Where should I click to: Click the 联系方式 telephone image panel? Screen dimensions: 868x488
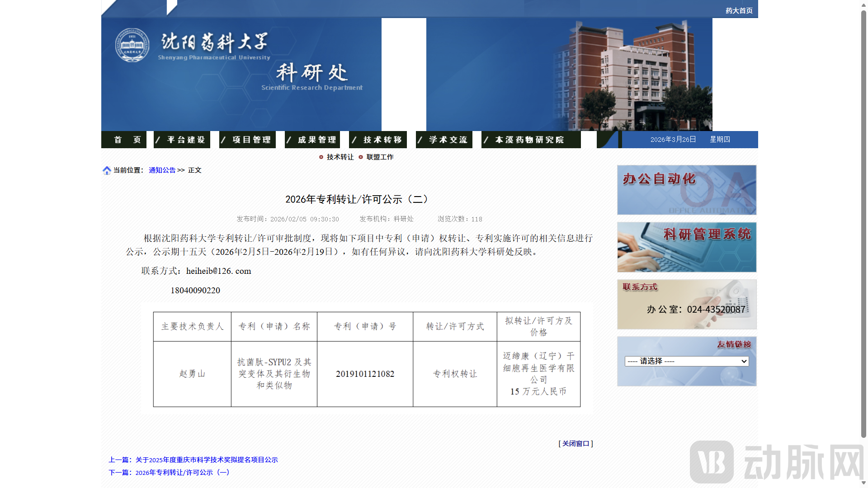point(686,304)
